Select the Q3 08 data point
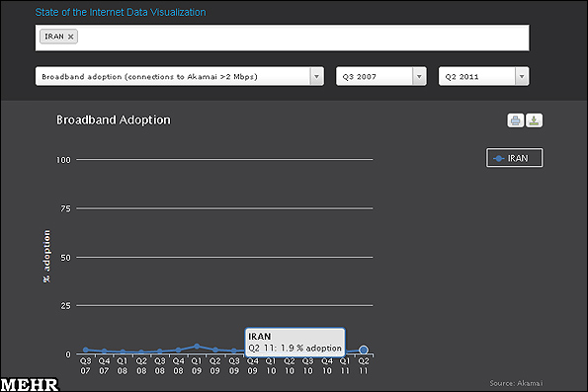Image resolution: width=588 pixels, height=392 pixels. coord(160,352)
